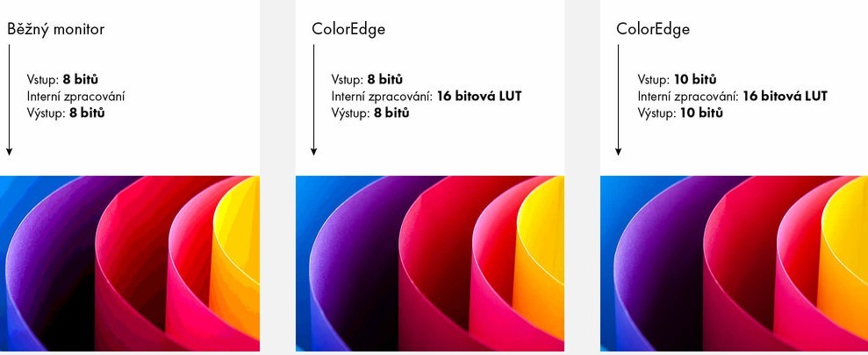This screenshot has height=355, width=868.
Task: Click the down arrow in the 10-bit ColorEdge panel
Action: tap(618, 99)
